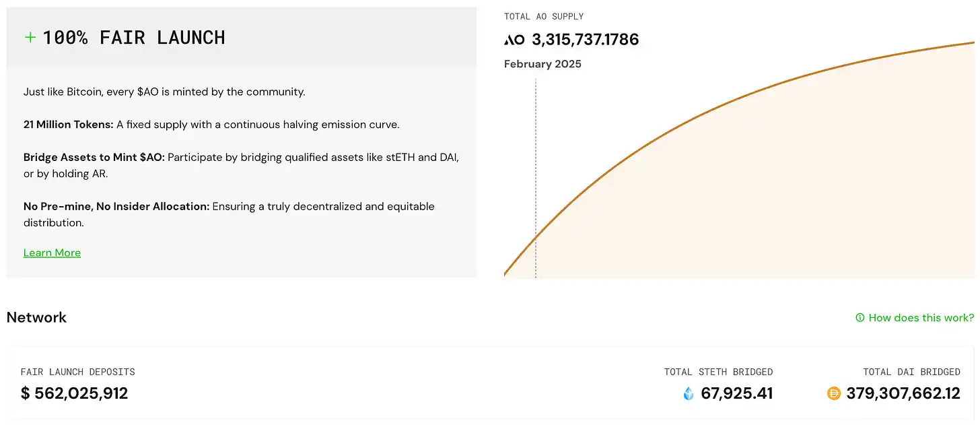Click the blue stETH droplet icon
Screen dimensions: 980x425
coord(688,393)
